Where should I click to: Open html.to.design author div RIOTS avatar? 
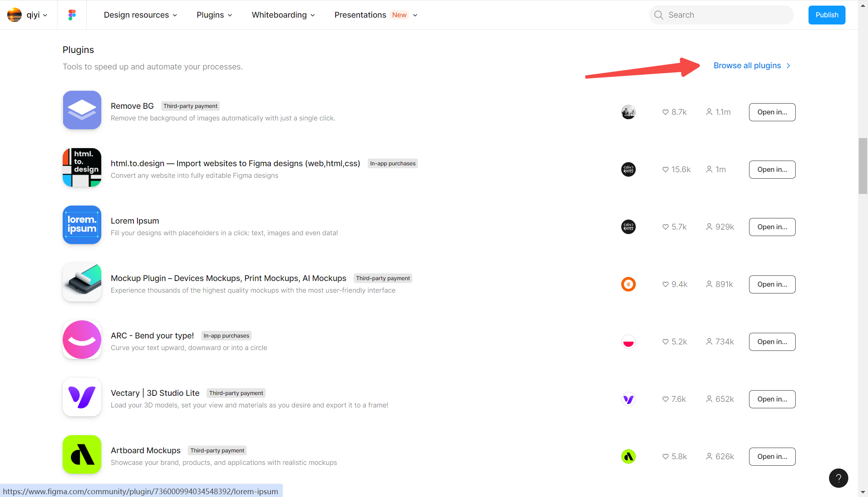click(628, 169)
